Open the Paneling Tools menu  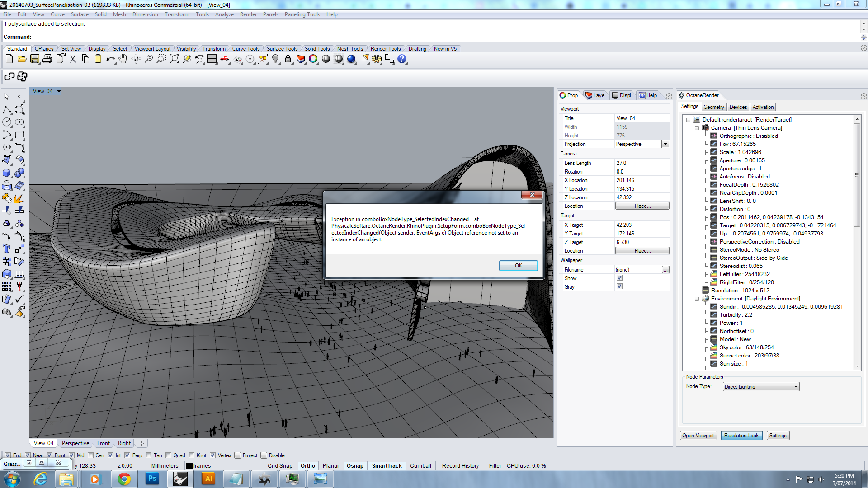[302, 14]
